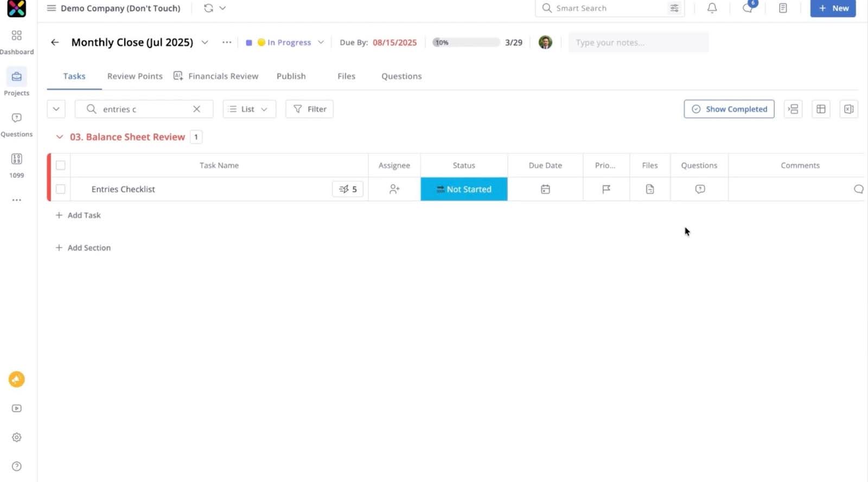Screen dimensions: 868x482
Task: Click the files icon in task row
Action: [x=649, y=189]
